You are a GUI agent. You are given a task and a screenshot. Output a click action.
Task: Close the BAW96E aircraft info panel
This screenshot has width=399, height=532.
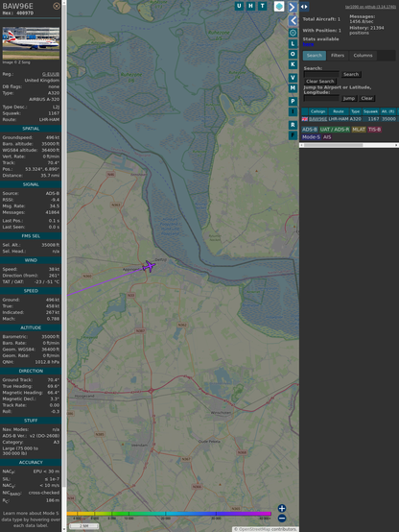coord(57,6)
